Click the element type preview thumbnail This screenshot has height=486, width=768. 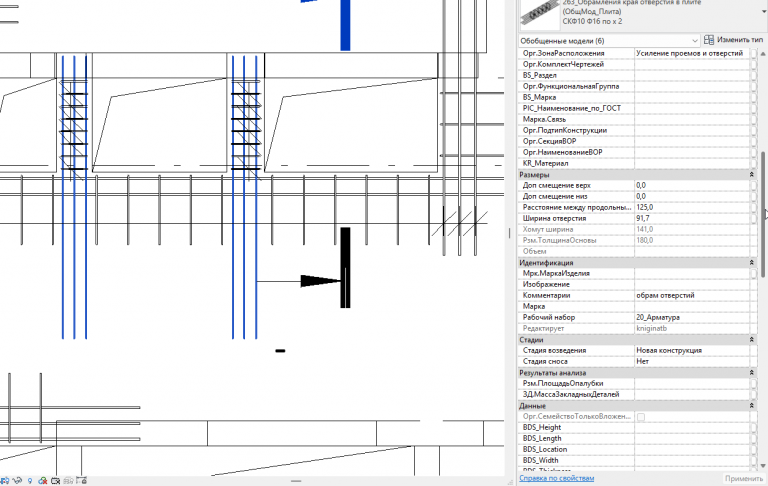pos(539,14)
